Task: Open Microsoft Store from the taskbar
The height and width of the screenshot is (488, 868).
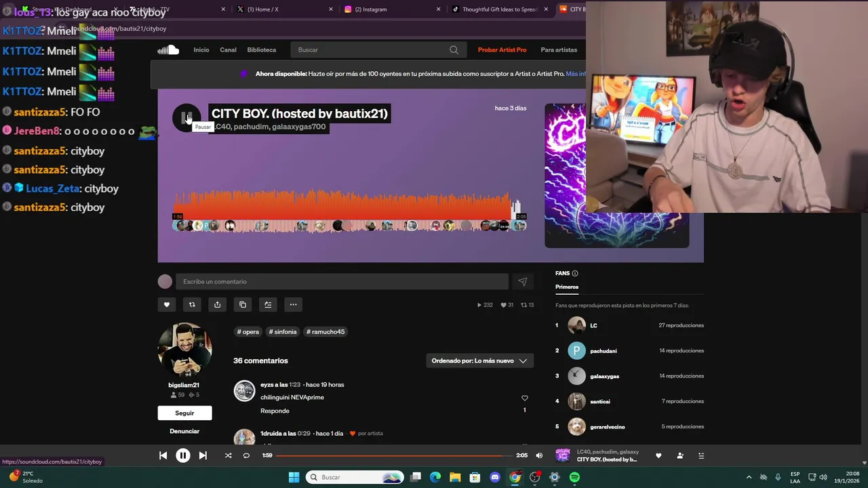Action: 475,477
